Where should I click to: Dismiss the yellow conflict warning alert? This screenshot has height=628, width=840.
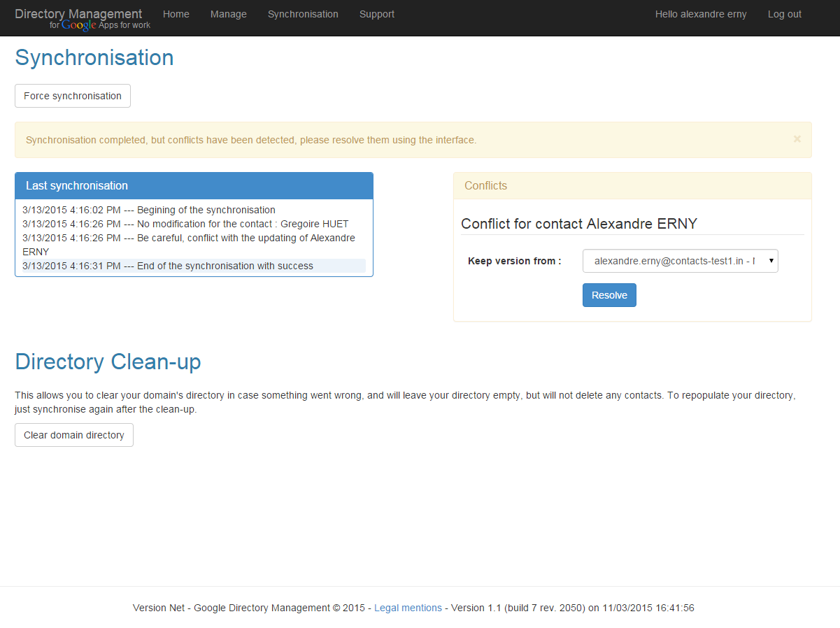point(797,139)
